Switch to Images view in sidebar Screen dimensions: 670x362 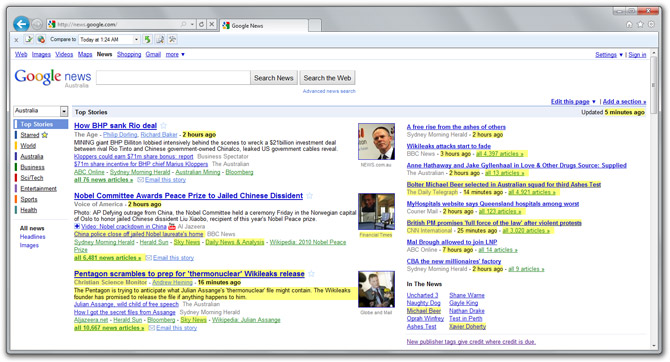(29, 245)
